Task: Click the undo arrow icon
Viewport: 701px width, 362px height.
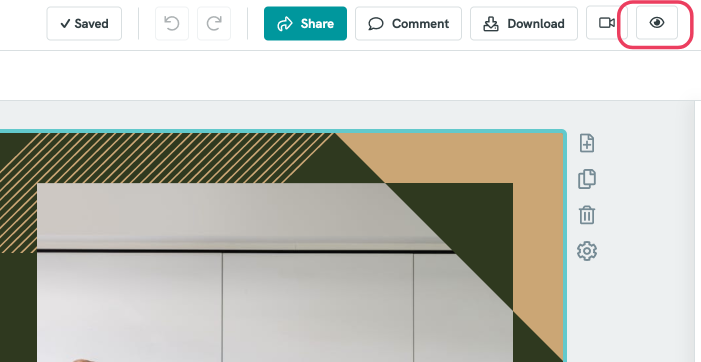Action: tap(172, 23)
